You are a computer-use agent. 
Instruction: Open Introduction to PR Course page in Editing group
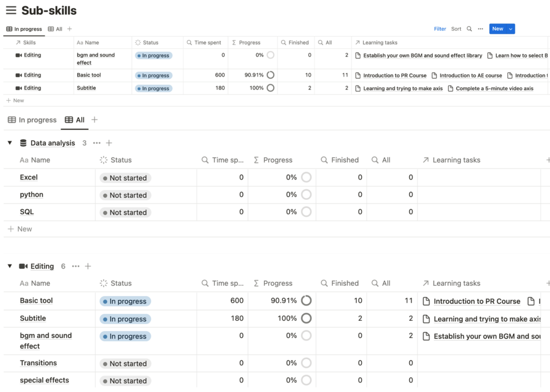pyautogui.click(x=476, y=301)
